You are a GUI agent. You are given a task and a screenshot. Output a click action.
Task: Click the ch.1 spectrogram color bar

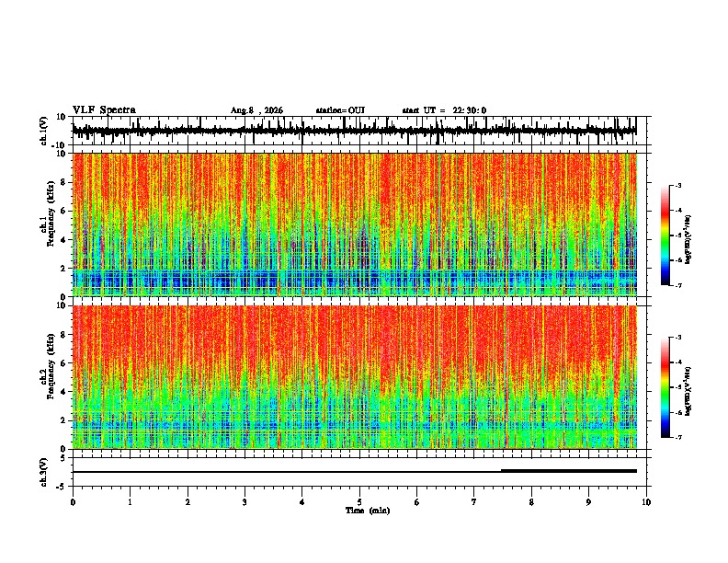(x=665, y=236)
